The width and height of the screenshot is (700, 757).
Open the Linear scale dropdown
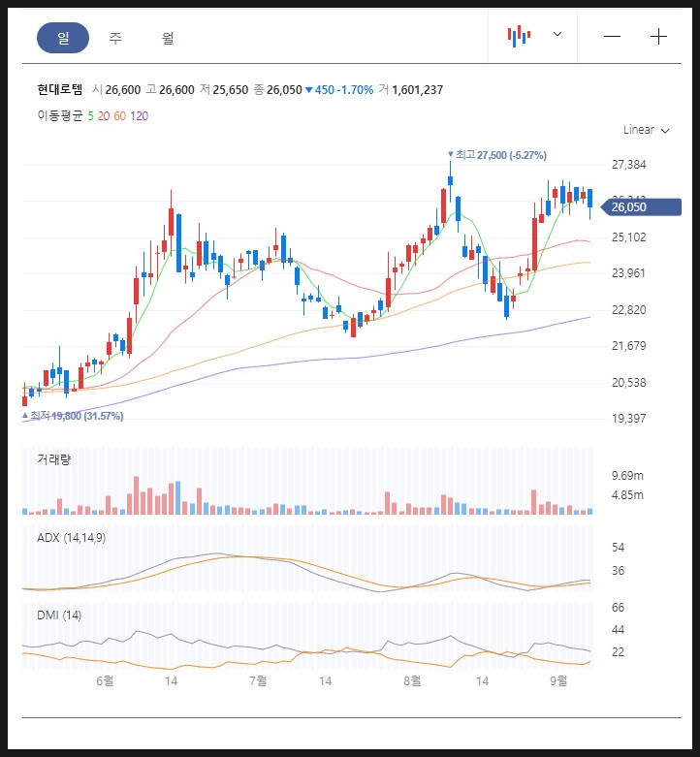coord(646,130)
